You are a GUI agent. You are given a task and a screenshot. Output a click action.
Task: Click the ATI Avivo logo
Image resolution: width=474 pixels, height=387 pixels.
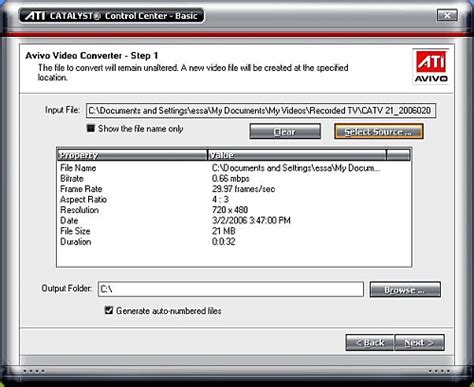coord(431,67)
